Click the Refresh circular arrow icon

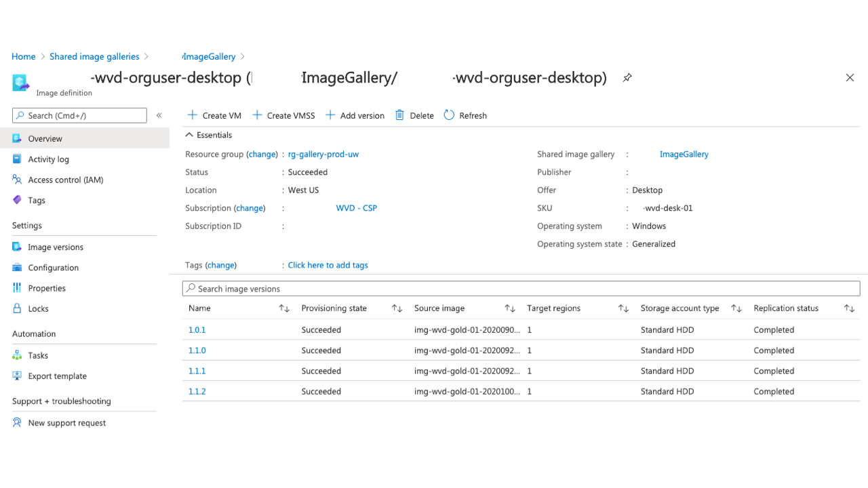[x=449, y=115]
